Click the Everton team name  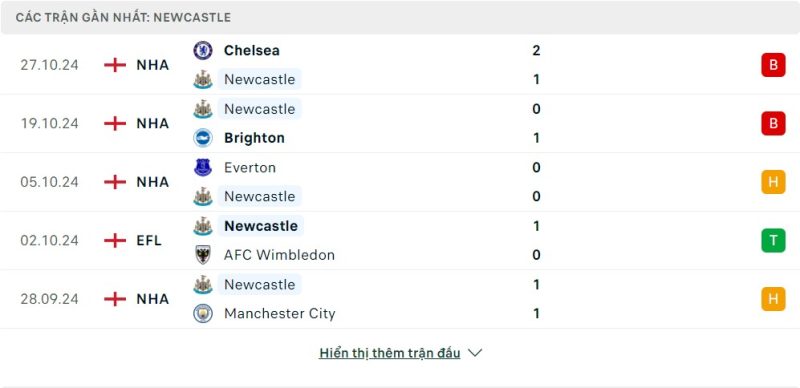click(x=249, y=167)
